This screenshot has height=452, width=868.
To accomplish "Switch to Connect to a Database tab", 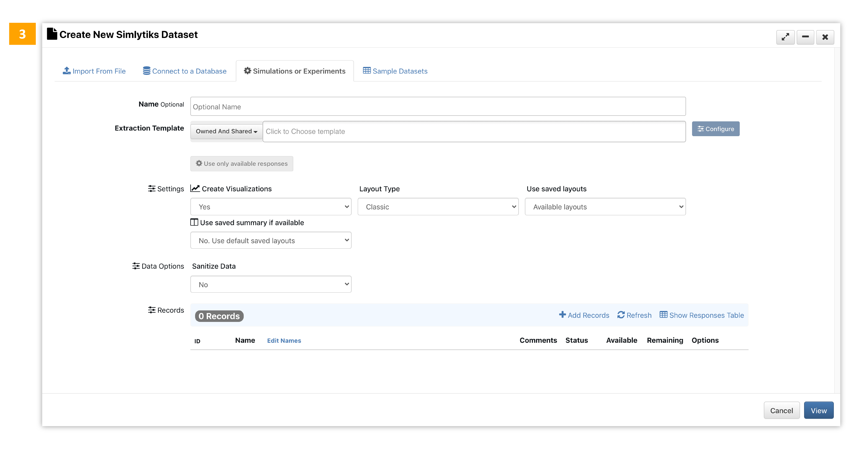I will pyautogui.click(x=185, y=71).
